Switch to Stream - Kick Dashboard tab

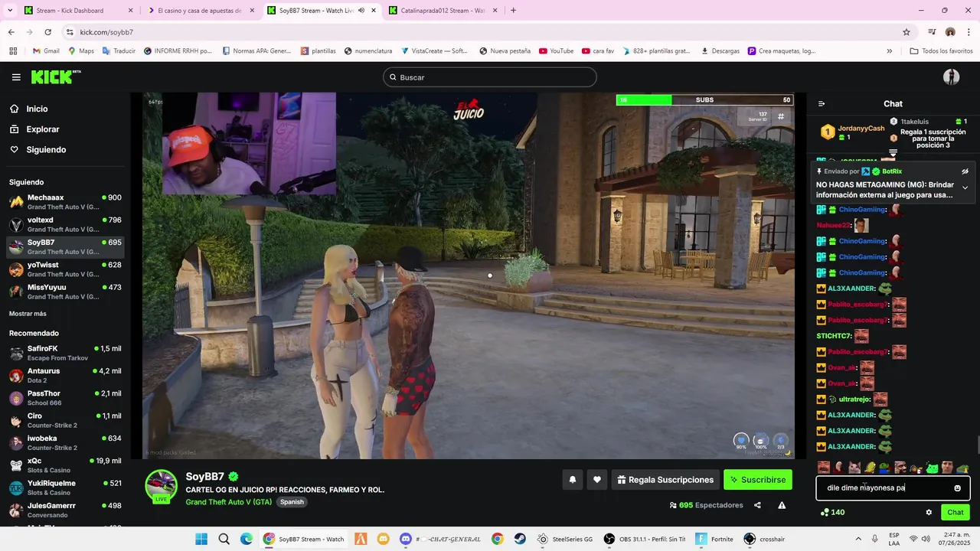pos(77,11)
